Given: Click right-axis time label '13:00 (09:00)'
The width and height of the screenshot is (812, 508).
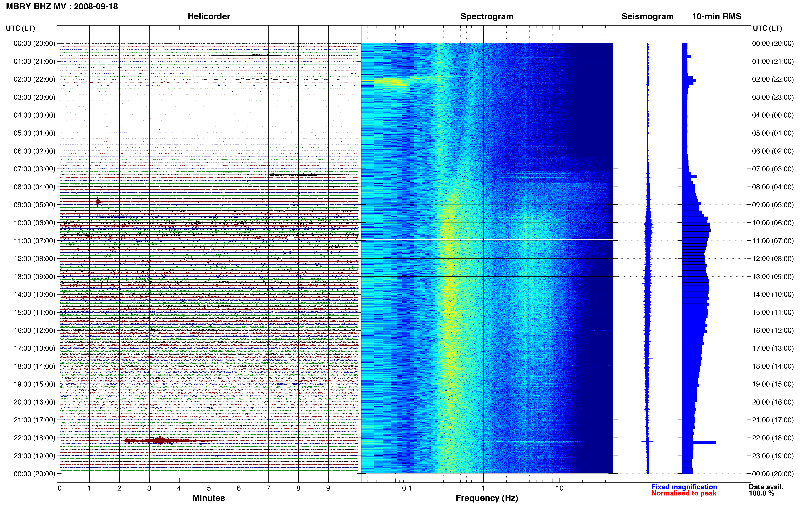Looking at the screenshot, I should tap(773, 277).
